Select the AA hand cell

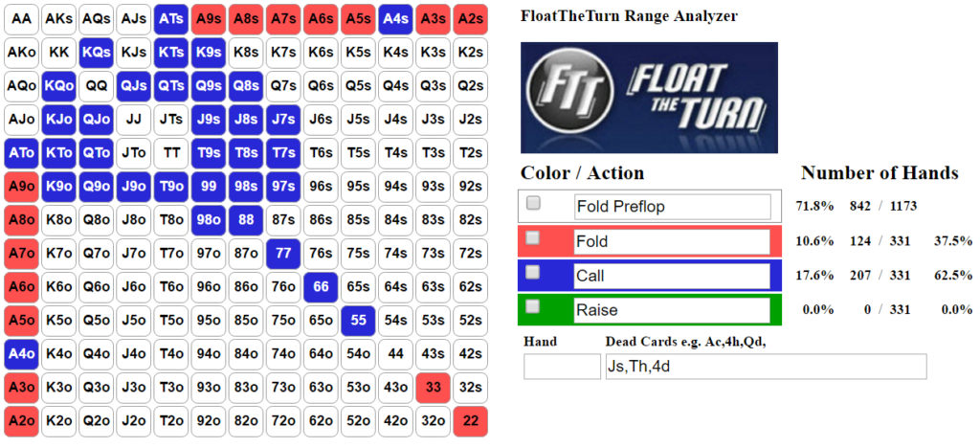click(x=21, y=19)
